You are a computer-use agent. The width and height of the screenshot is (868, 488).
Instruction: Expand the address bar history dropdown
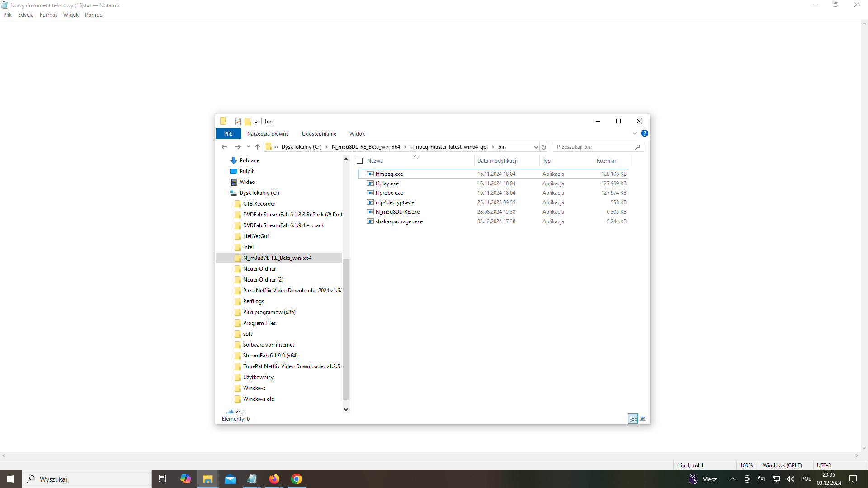(x=536, y=147)
